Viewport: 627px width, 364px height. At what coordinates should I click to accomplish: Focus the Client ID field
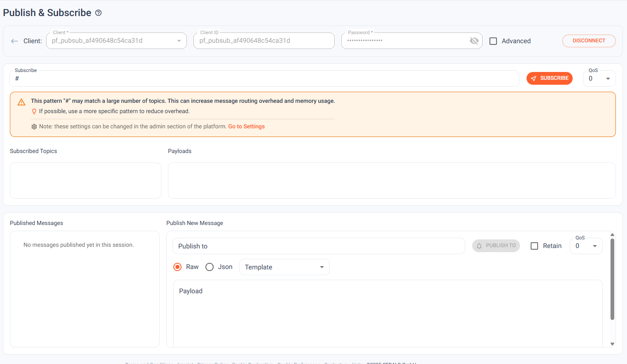pos(264,41)
